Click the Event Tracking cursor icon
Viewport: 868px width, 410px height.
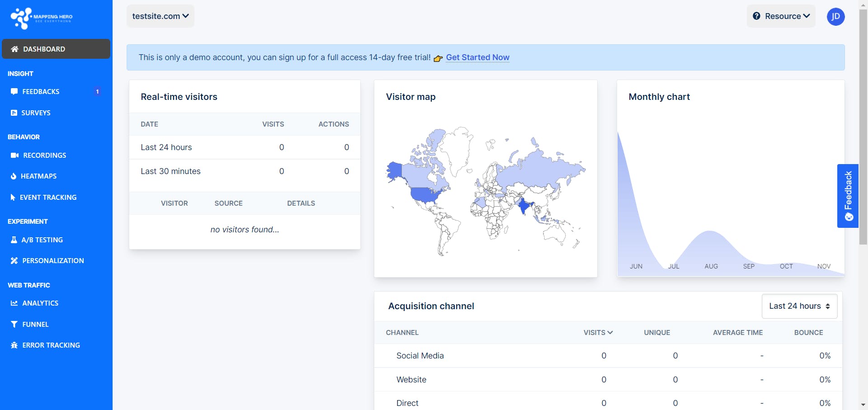[13, 197]
